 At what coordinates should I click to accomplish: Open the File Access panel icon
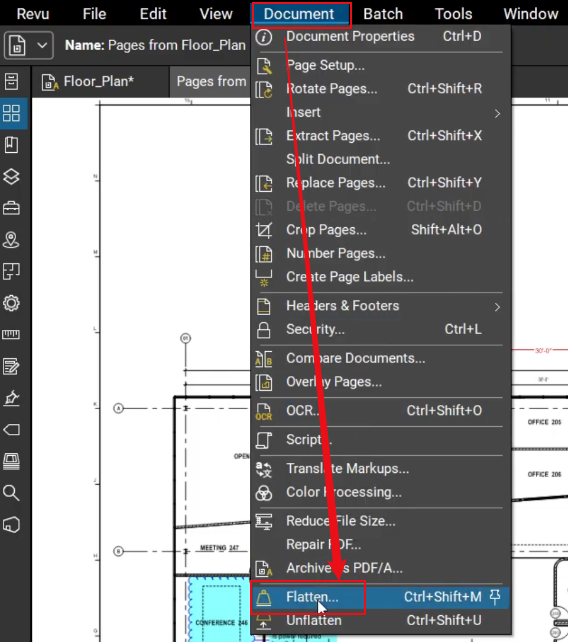[x=11, y=81]
